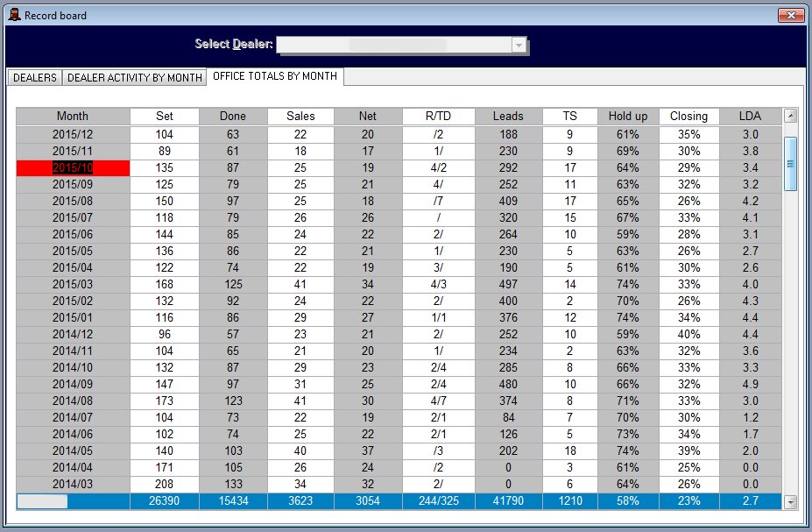The image size is (812, 532).
Task: Select month 2015/06
Action: coord(73,234)
